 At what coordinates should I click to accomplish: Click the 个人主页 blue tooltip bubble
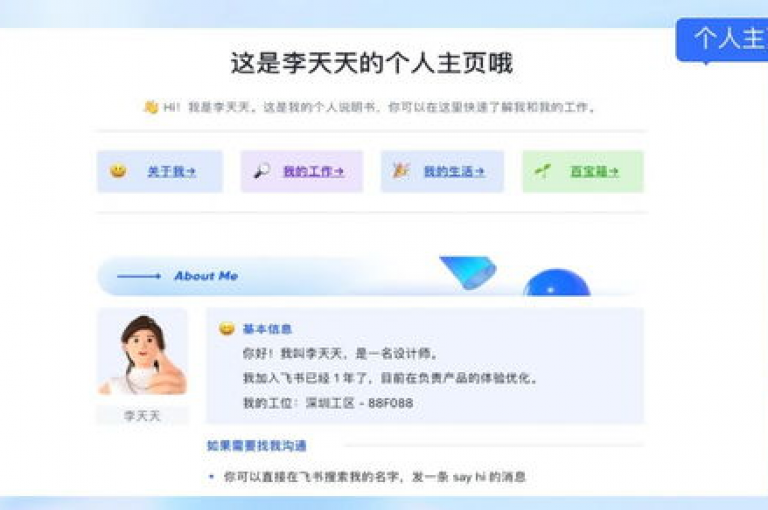722,40
